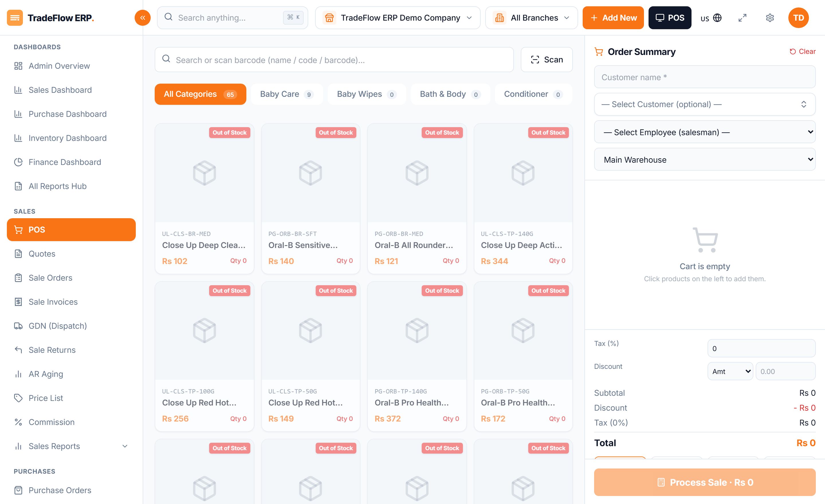This screenshot has height=504, width=825.
Task: Open the discount type Amt dropdown
Action: click(730, 371)
